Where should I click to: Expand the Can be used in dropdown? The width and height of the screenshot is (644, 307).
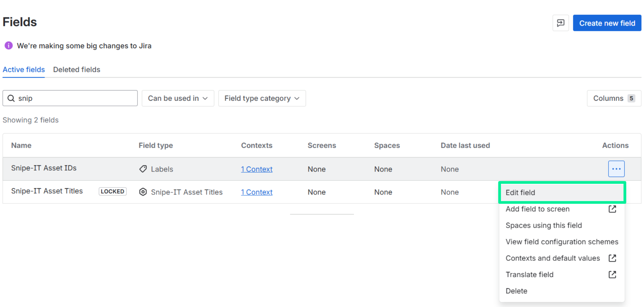(x=177, y=98)
